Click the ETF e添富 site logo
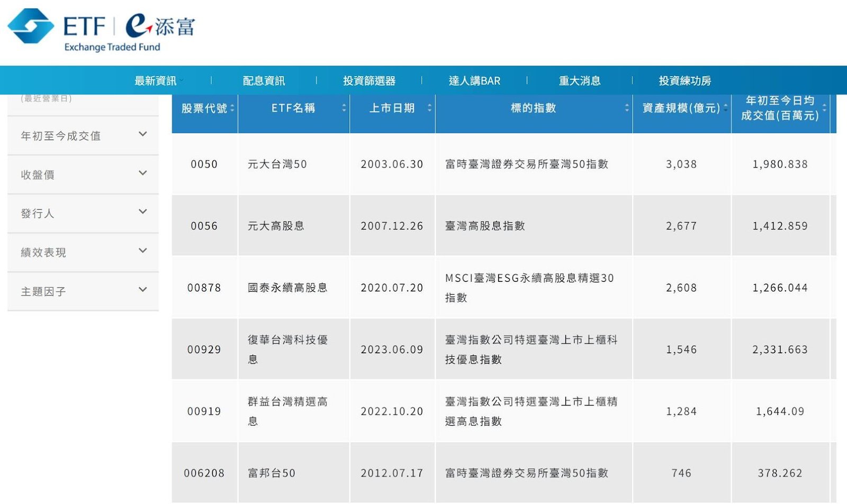847x504 pixels. click(x=101, y=30)
